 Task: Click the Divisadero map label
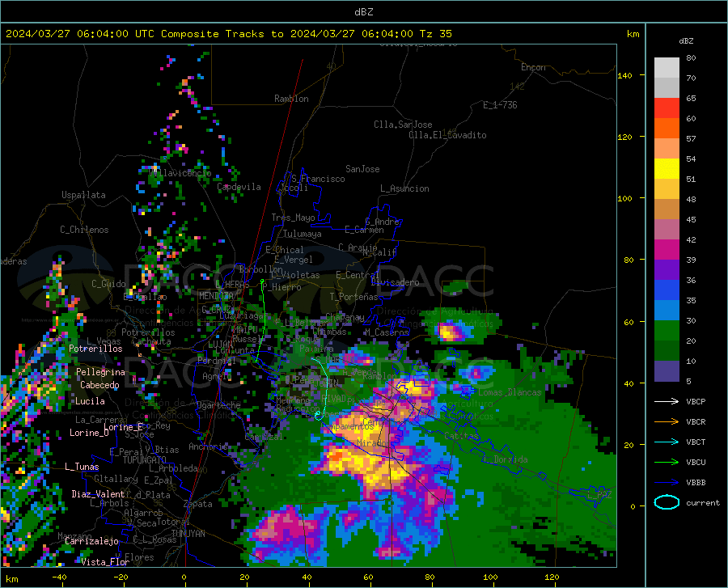(x=395, y=282)
